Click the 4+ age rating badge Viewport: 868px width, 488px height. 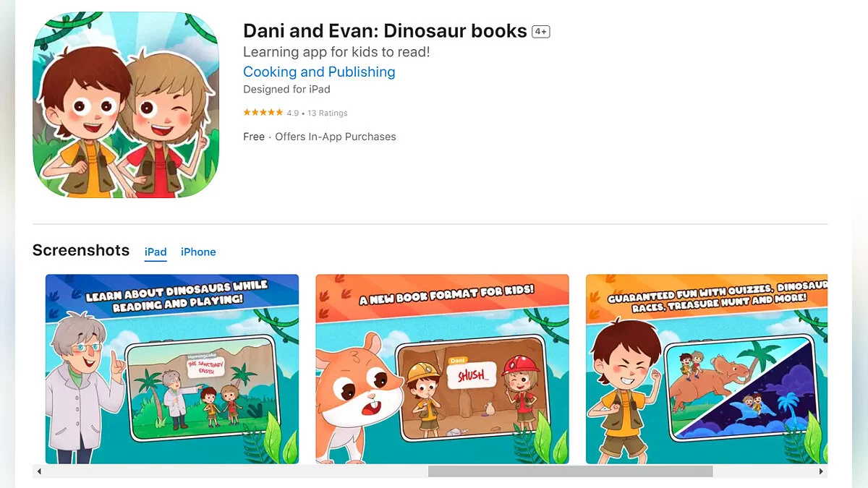point(541,32)
